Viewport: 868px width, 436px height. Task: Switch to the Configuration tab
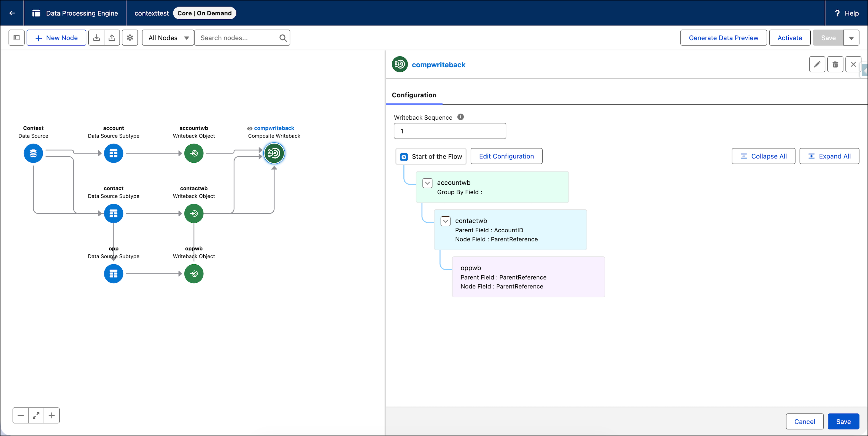coord(414,95)
